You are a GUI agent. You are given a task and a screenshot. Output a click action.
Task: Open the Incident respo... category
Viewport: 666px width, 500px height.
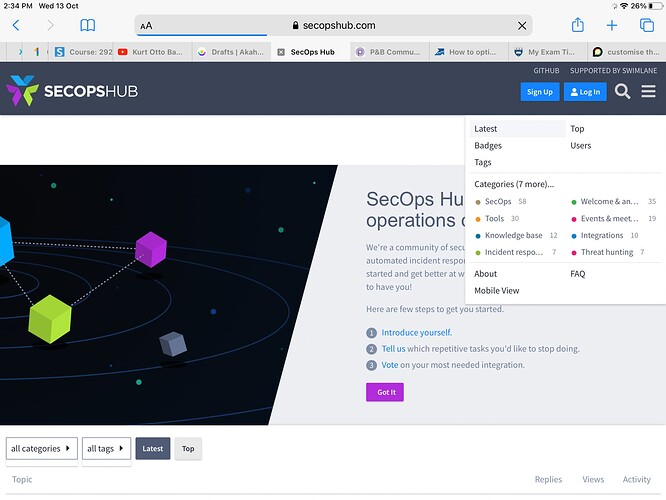(x=513, y=252)
